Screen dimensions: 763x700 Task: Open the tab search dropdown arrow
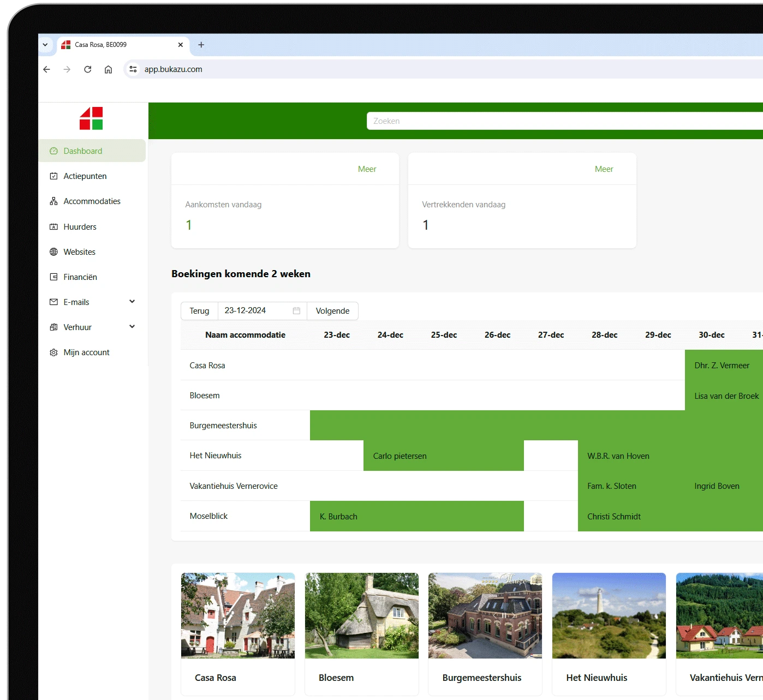tap(45, 45)
